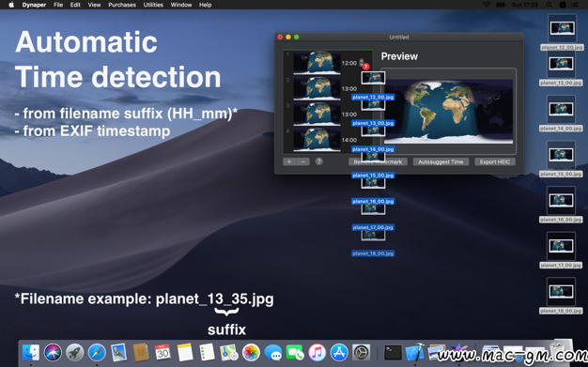The image size is (588, 367).
Task: Open Safari from the Dock
Action: [97, 352]
